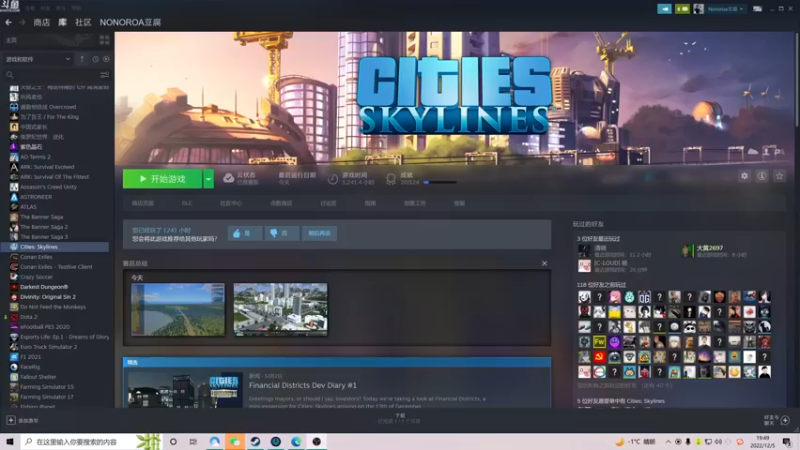
Task: Select Divinity: Original Sin 2
Action: click(47, 297)
